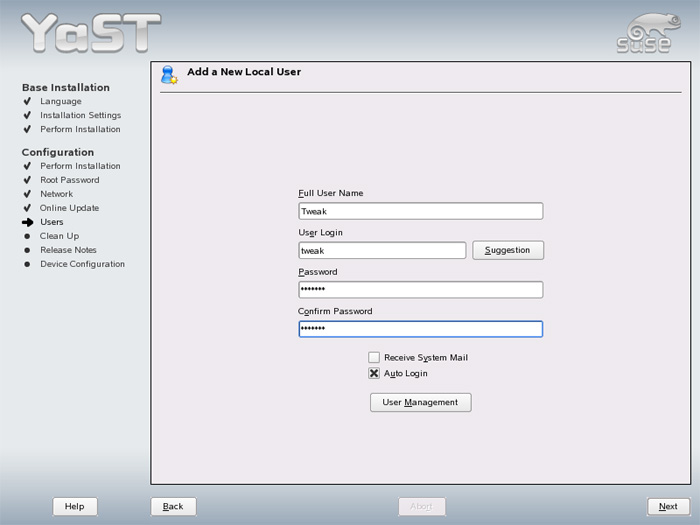
Task: Click the arrow icon beside Users step
Action: [28, 222]
